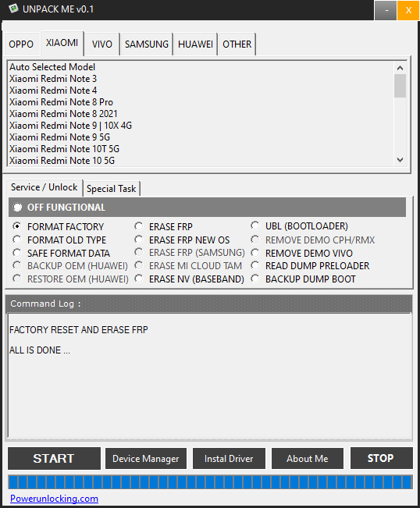Click the model list scrollbar thumb
The height and width of the screenshot is (508, 420).
[400, 86]
